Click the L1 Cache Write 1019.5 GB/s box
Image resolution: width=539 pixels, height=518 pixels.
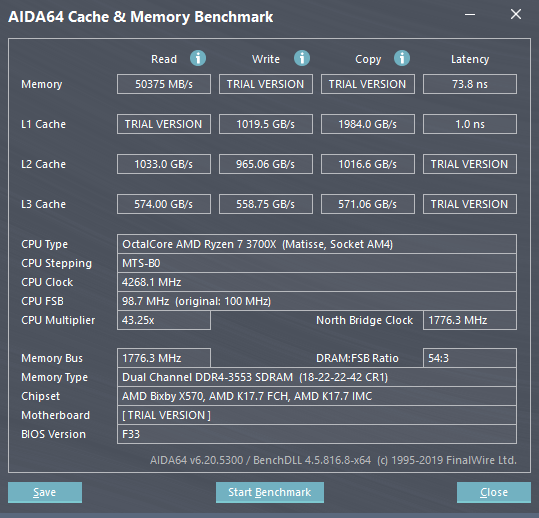[266, 124]
